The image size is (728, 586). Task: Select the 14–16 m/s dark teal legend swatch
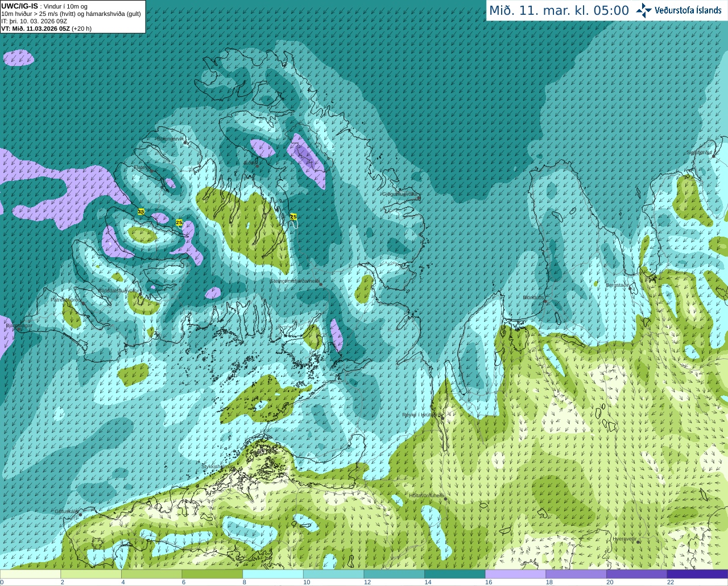click(455, 574)
